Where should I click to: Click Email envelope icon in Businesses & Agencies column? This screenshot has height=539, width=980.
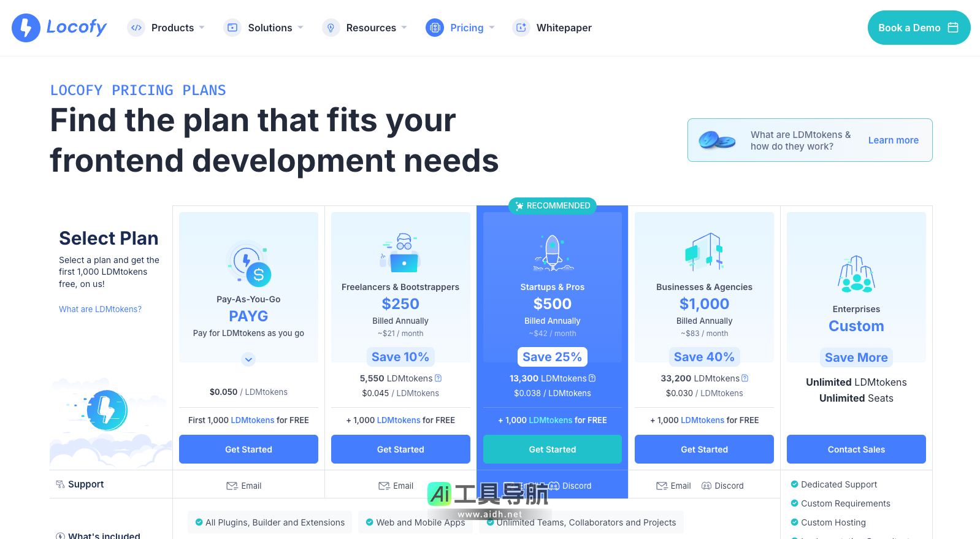[x=662, y=486]
